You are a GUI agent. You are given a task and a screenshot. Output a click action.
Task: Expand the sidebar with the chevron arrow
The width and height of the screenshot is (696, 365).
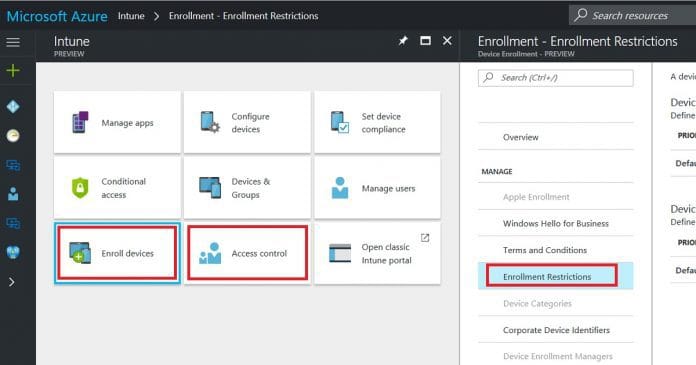(12, 282)
